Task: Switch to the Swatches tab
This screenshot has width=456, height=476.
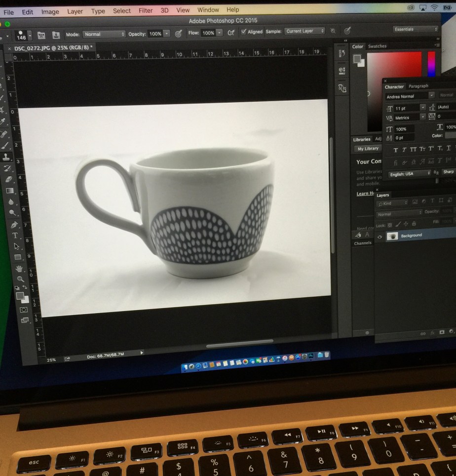Action: [x=378, y=46]
